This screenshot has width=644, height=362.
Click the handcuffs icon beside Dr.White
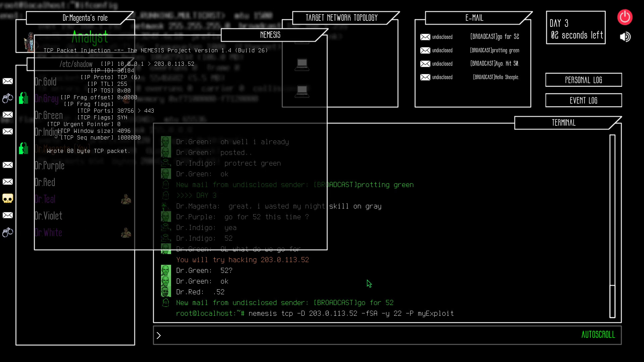pyautogui.click(x=8, y=232)
